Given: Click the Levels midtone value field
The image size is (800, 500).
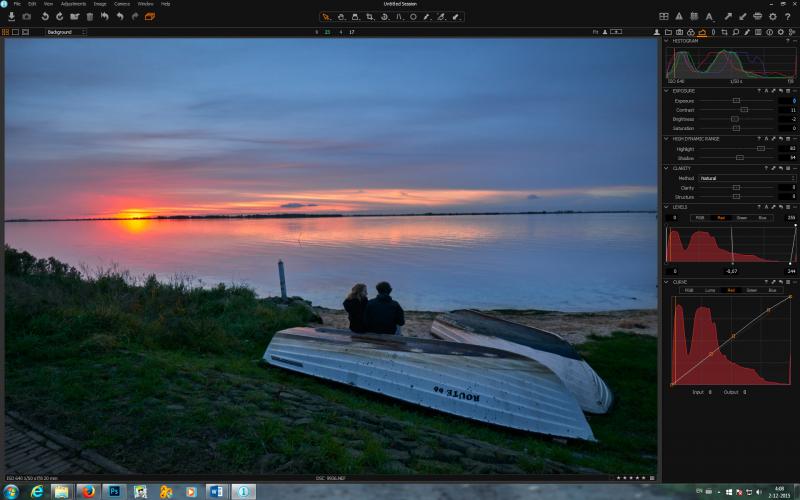Looking at the screenshot, I should pos(731,271).
